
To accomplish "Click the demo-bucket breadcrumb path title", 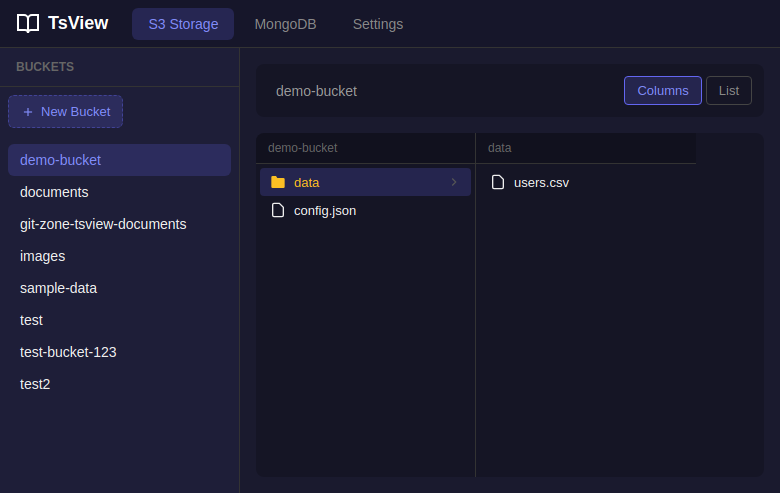I will [x=316, y=91].
